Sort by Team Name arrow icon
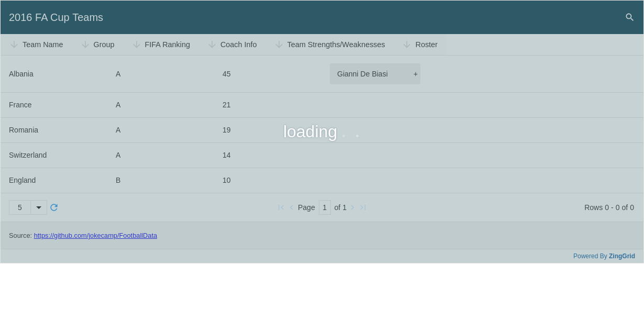The width and height of the screenshot is (644, 330). coord(14,45)
